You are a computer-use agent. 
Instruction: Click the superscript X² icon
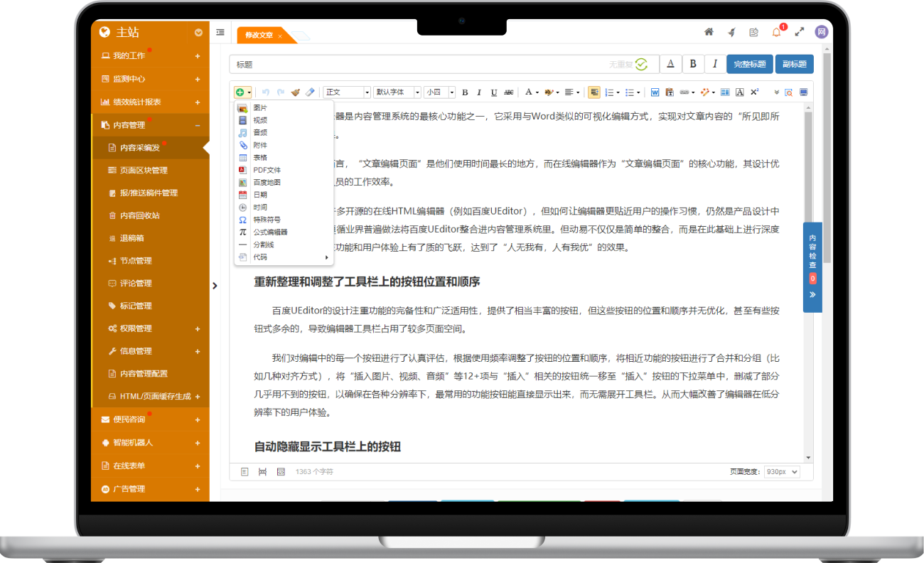tap(754, 92)
